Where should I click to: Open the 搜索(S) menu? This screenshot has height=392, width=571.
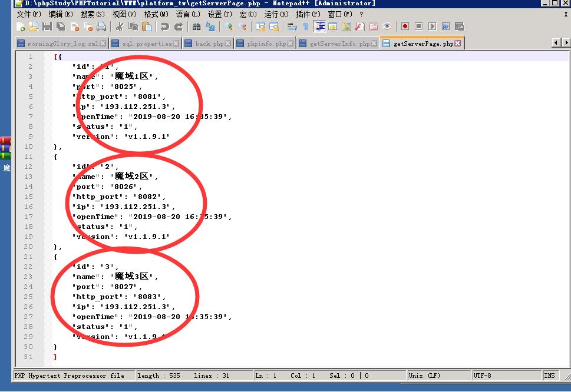pos(93,14)
